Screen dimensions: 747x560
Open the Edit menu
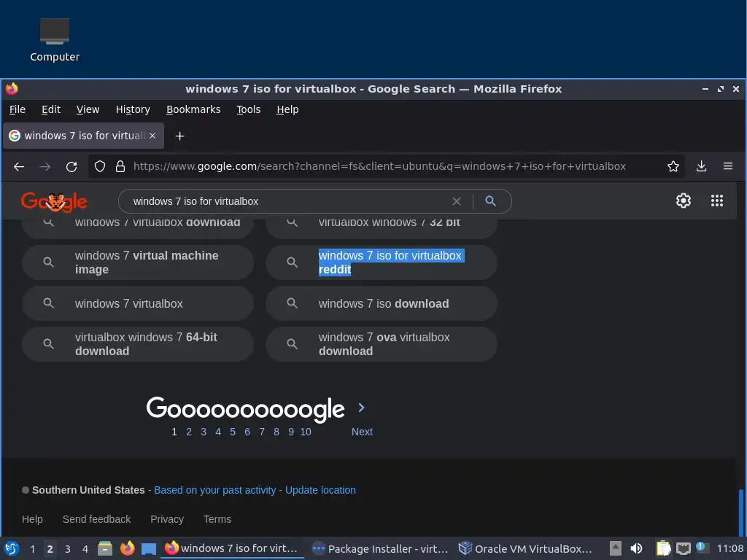click(x=51, y=109)
